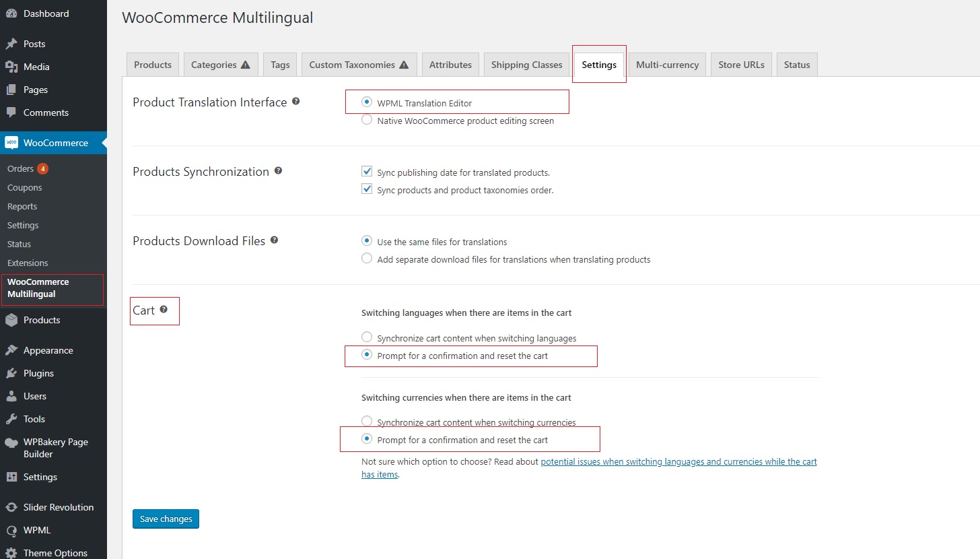Select the Settings tab

(x=599, y=65)
